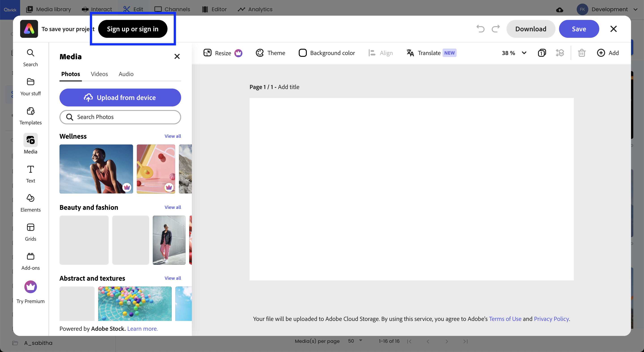Open the Resize tool
Image resolution: width=644 pixels, height=352 pixels.
coord(222,53)
